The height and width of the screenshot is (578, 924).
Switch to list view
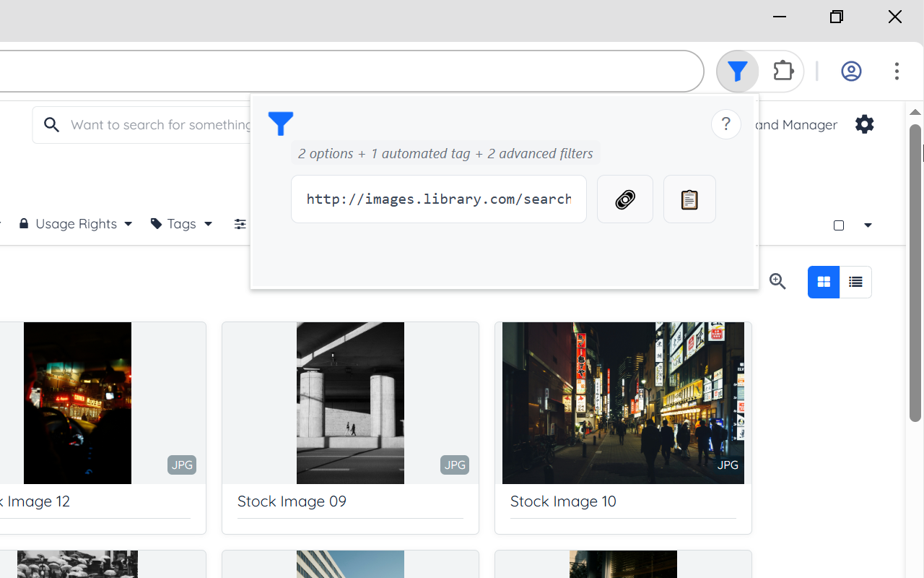(855, 282)
